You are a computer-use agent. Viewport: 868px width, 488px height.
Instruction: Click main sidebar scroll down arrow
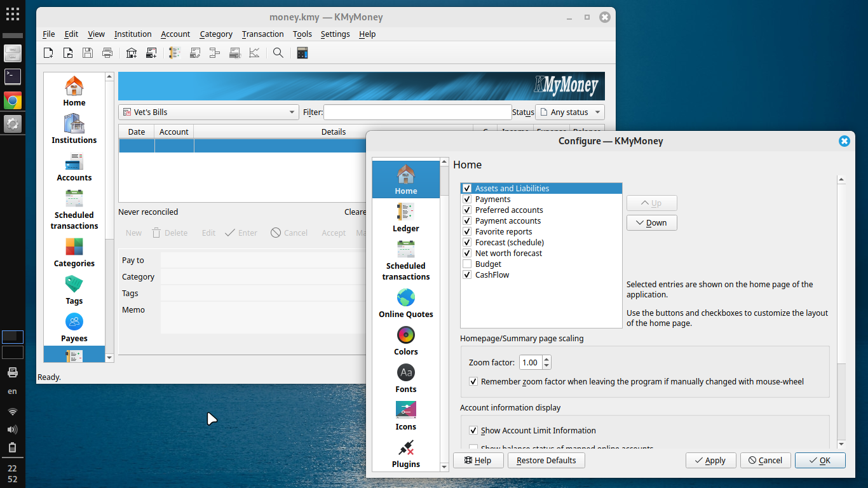pyautogui.click(x=109, y=358)
